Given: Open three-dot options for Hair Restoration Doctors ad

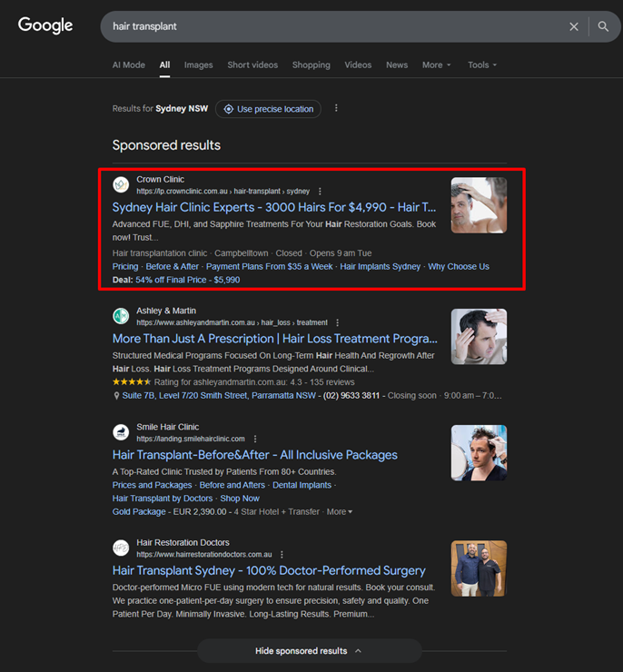Looking at the screenshot, I should tap(282, 554).
